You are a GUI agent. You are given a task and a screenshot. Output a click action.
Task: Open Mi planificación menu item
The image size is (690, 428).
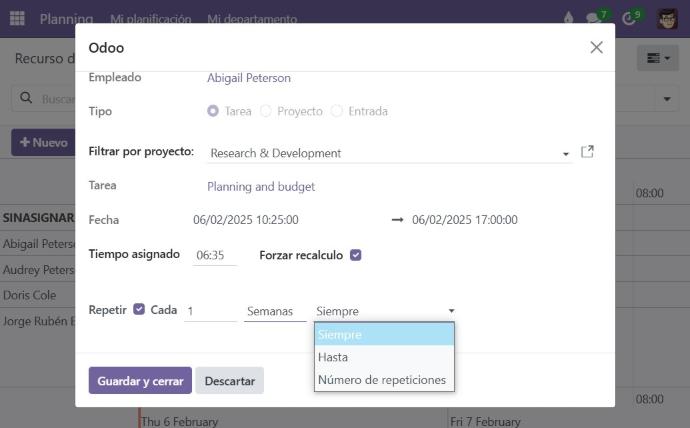pyautogui.click(x=150, y=19)
